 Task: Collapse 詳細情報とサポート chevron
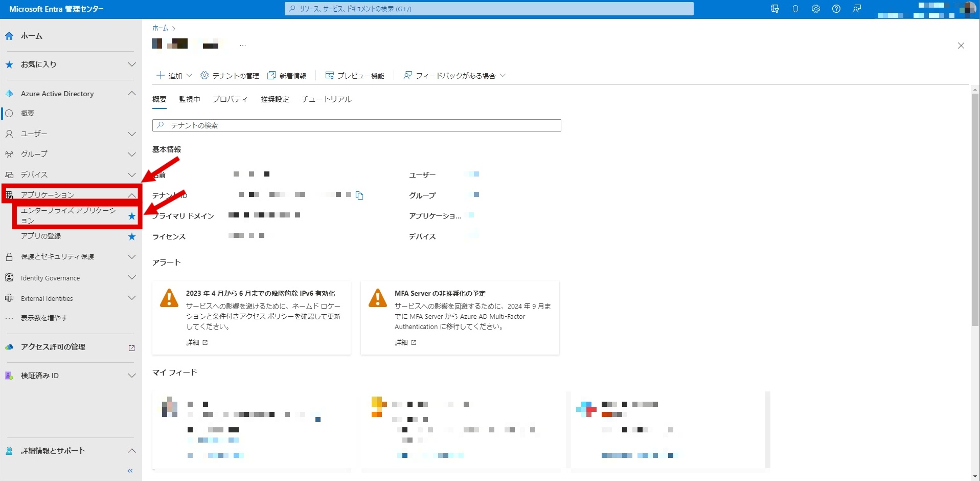pos(132,450)
